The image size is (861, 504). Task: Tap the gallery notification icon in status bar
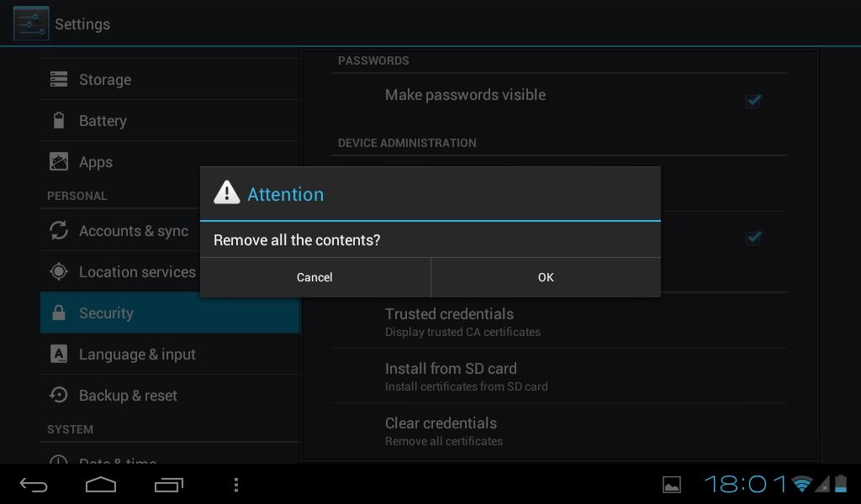[x=672, y=485]
